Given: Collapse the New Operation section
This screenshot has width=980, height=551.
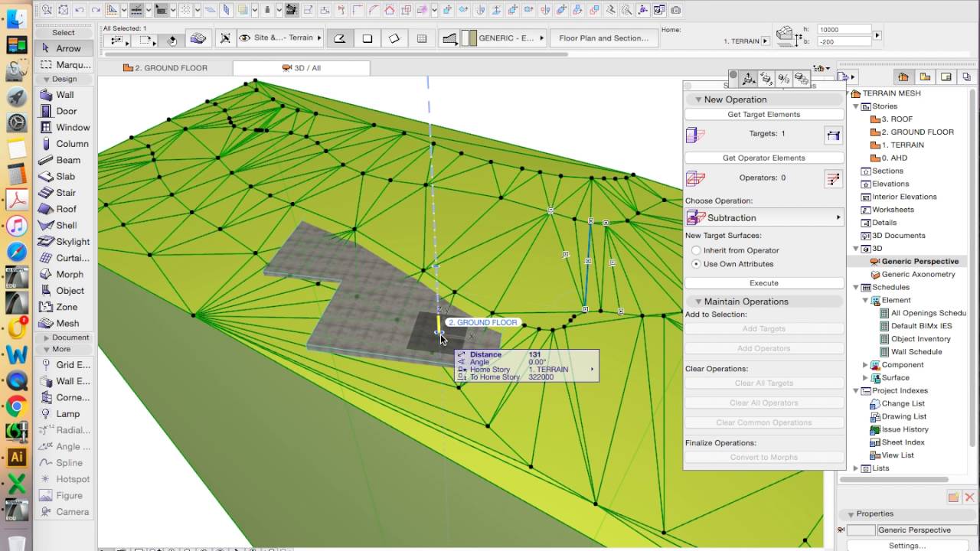Looking at the screenshot, I should point(697,99).
